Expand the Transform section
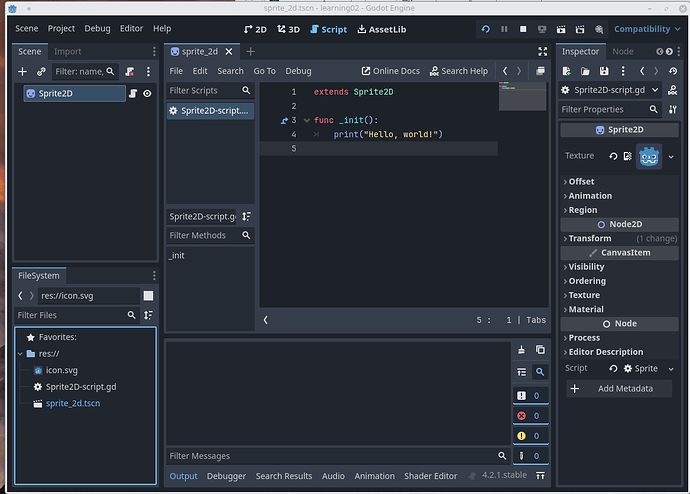690x494 pixels. coord(619,238)
